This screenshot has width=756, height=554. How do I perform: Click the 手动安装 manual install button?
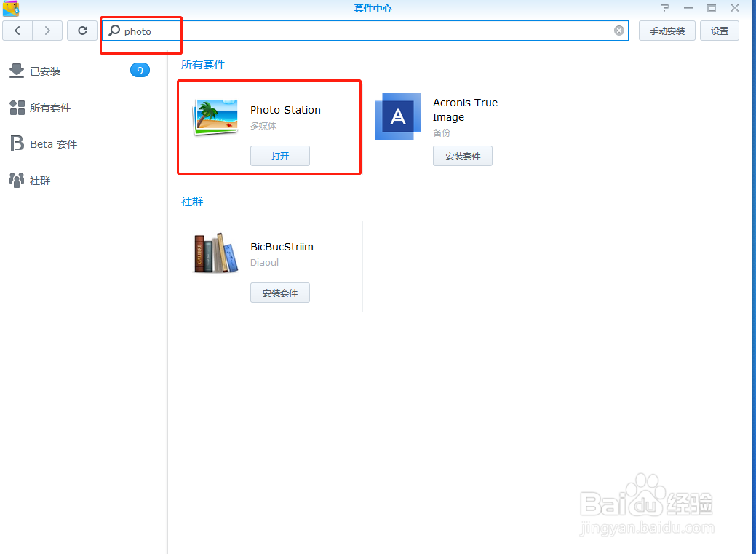[667, 31]
